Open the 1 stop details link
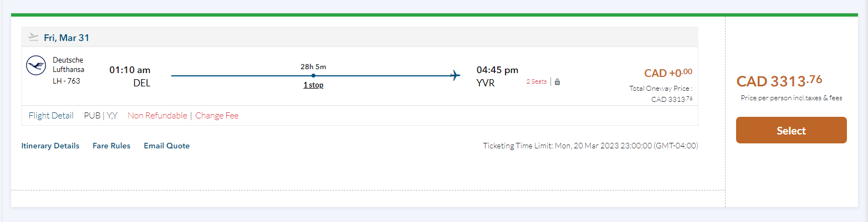The height and width of the screenshot is (222, 868). pyautogui.click(x=313, y=85)
